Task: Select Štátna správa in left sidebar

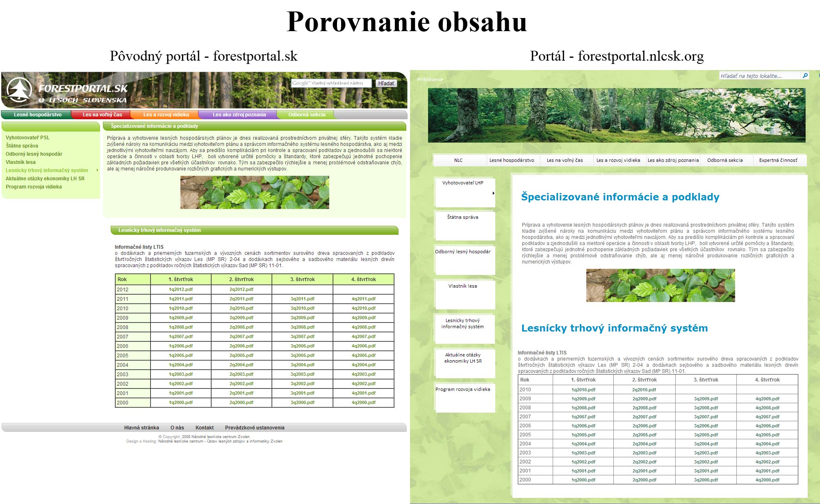Action: point(22,146)
